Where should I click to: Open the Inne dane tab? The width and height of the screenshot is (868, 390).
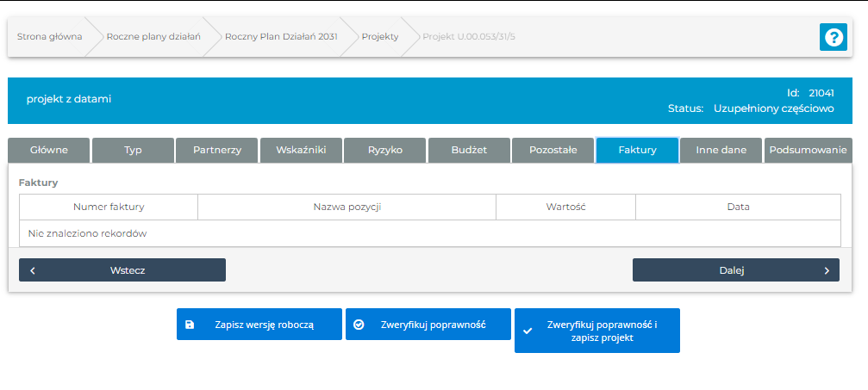click(x=721, y=150)
